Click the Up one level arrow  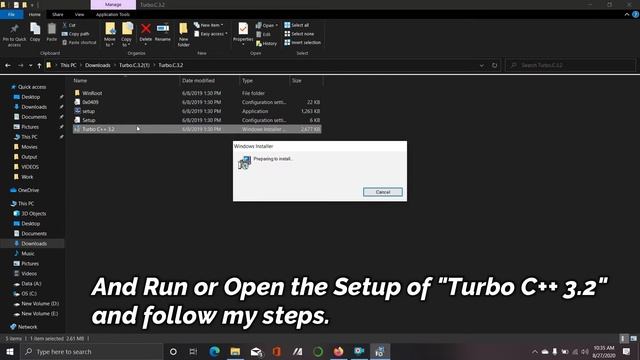[39, 65]
